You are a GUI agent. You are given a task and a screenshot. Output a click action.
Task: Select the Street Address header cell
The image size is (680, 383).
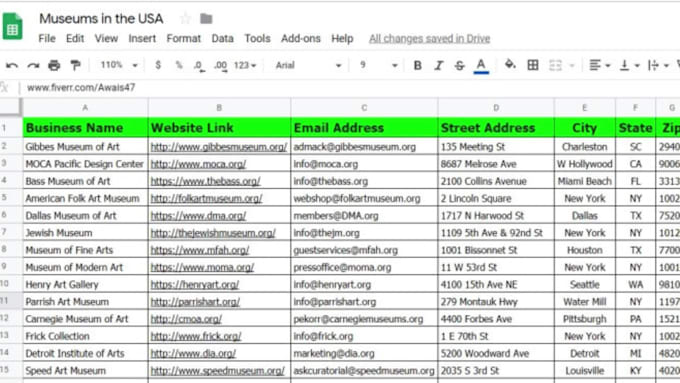pos(496,128)
